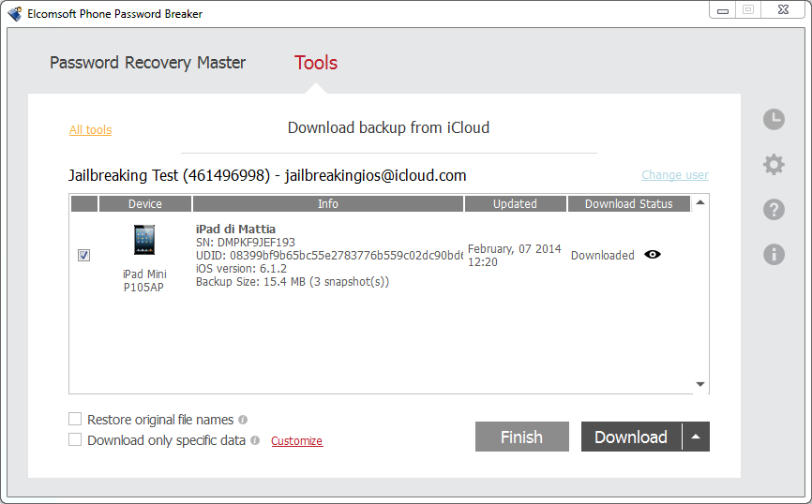The height and width of the screenshot is (504, 812).
Task: Click the Change user link
Action: point(675,175)
